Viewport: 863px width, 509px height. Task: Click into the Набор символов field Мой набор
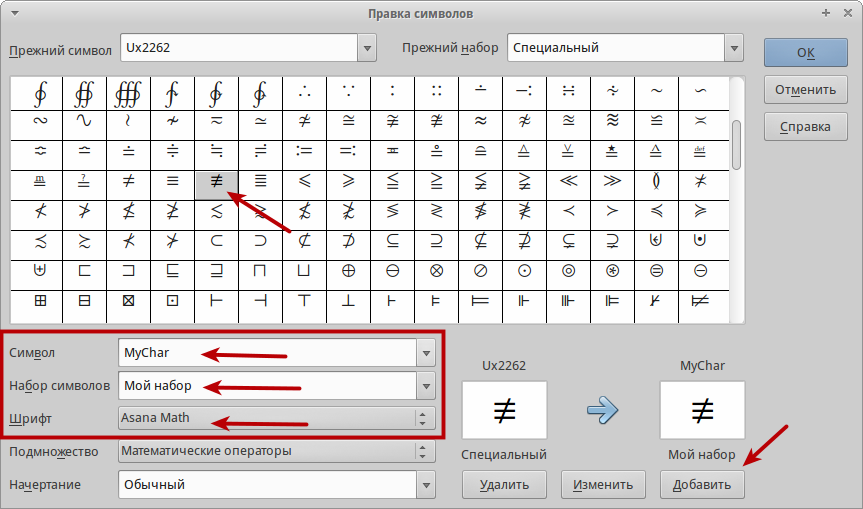[267, 386]
